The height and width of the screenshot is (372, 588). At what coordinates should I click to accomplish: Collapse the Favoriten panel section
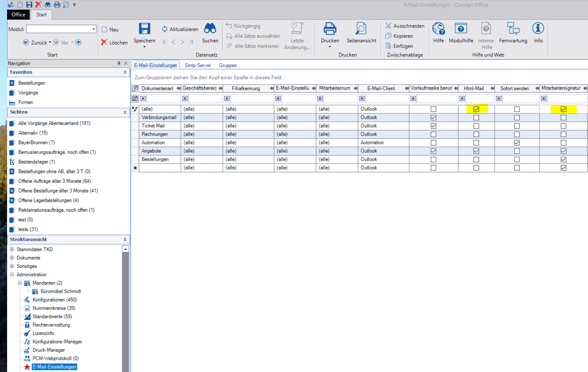point(125,72)
